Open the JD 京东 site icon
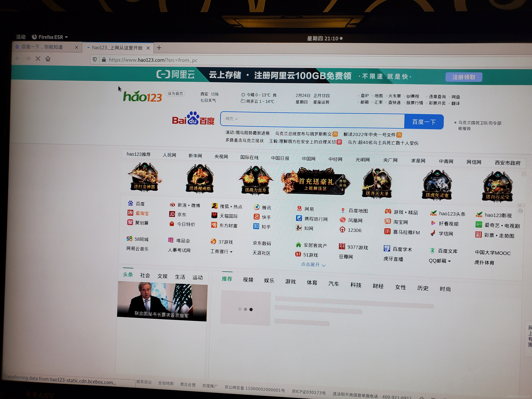Viewport: 532px width, 399px height. (172, 214)
